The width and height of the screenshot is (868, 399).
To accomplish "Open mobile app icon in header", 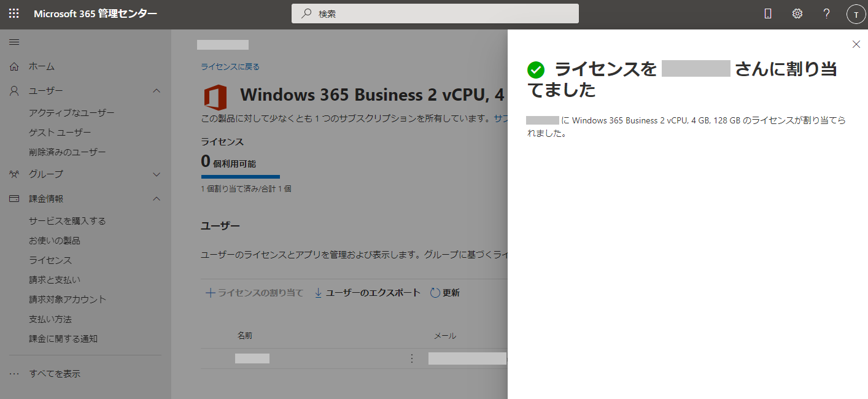I will pos(768,14).
